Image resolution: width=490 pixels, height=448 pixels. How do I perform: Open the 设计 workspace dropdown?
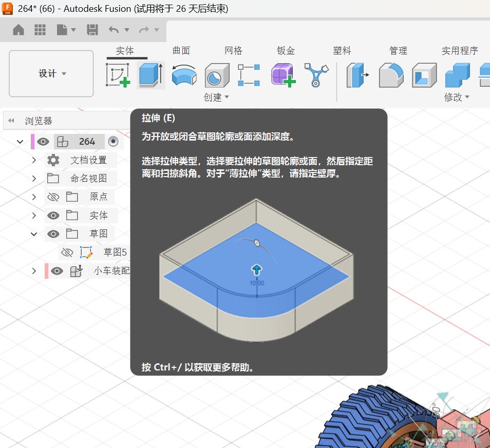51,74
